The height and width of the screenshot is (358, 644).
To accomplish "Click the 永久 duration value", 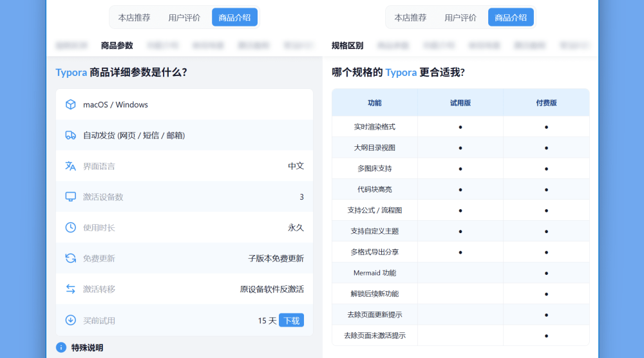I will tap(296, 227).
